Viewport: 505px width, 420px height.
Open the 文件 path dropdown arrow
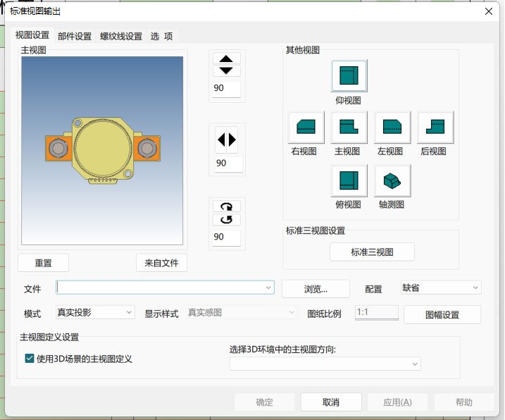coord(268,288)
